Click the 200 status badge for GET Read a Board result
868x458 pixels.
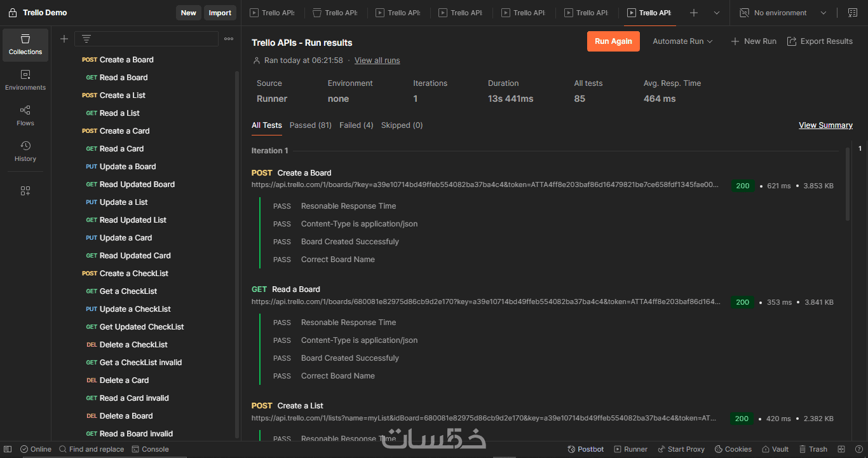(742, 302)
